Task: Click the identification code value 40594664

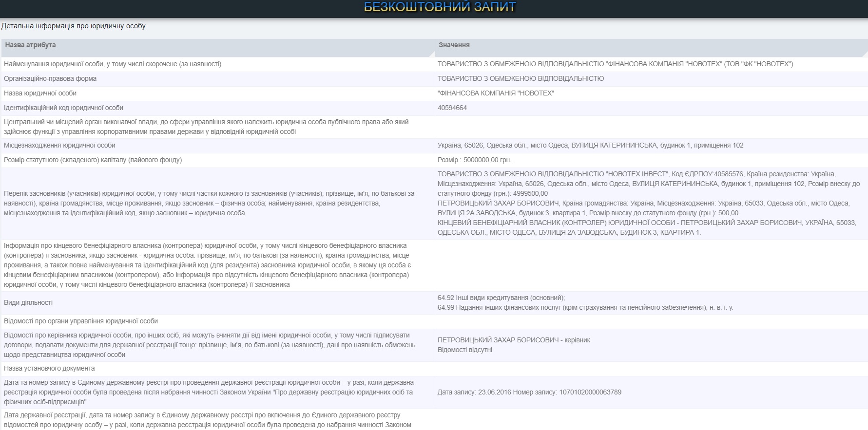Action: [452, 108]
